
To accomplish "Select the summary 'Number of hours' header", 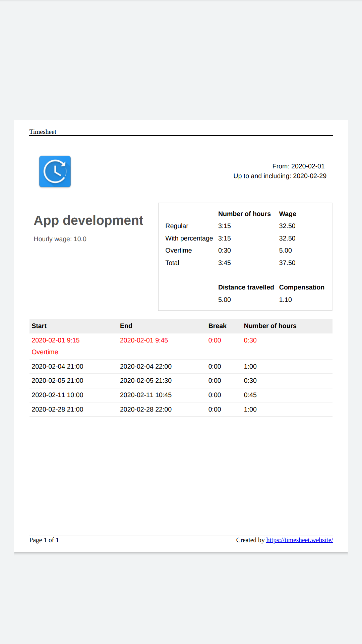I will pos(244,214).
